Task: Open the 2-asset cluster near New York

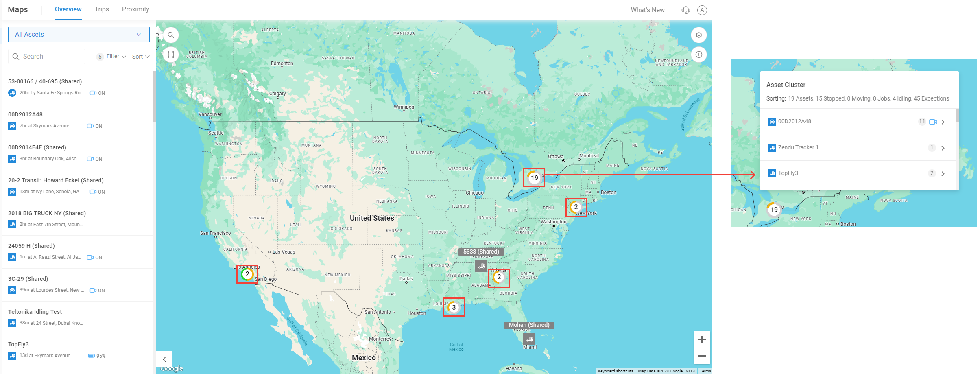Action: coord(576,207)
